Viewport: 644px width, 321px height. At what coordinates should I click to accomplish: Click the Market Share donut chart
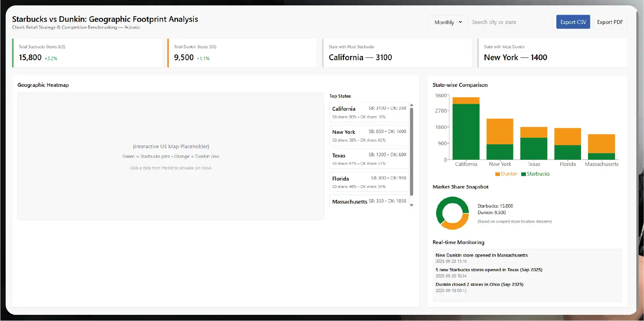(x=452, y=213)
